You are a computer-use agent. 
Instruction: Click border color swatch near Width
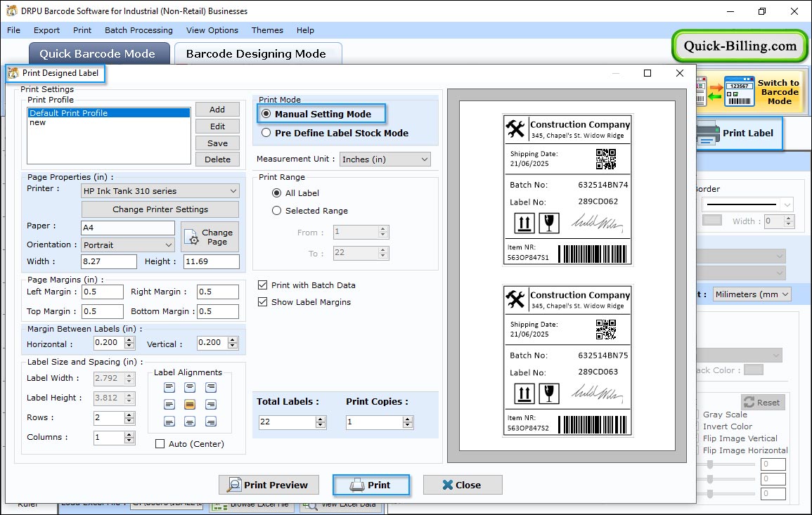coord(712,220)
